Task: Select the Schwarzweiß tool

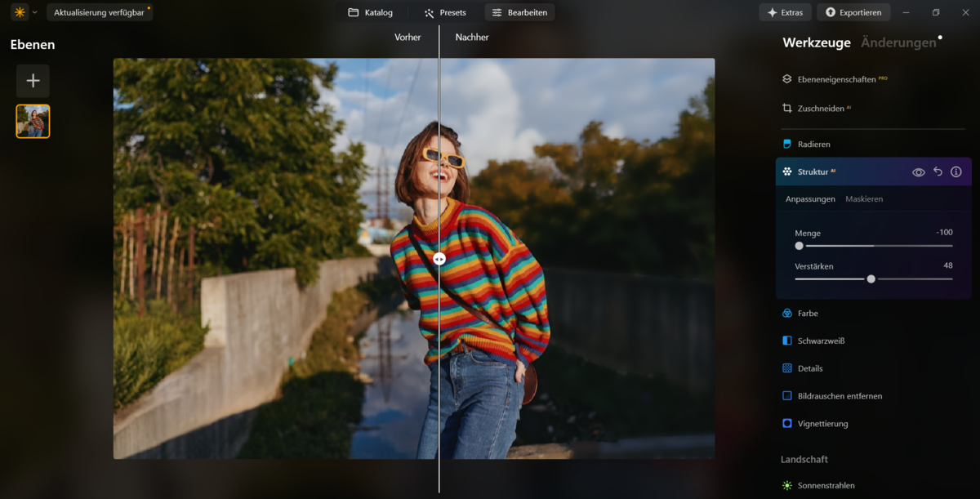Action: coord(822,341)
